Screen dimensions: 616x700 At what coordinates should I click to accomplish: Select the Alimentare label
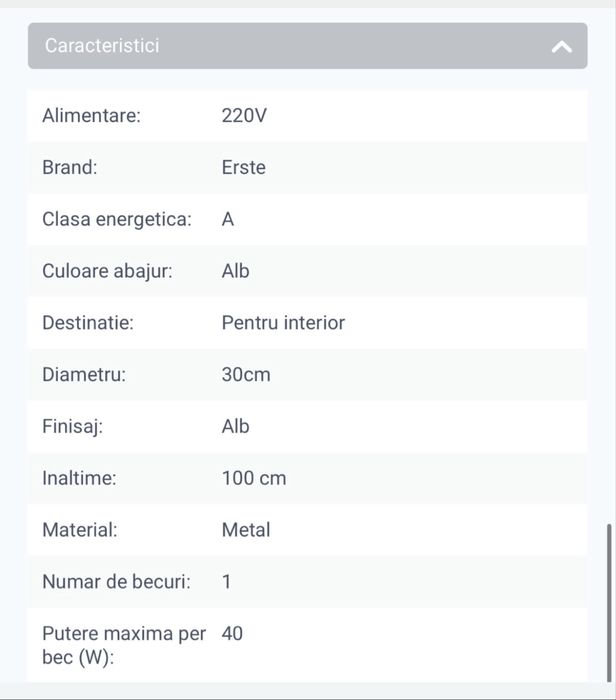click(91, 116)
